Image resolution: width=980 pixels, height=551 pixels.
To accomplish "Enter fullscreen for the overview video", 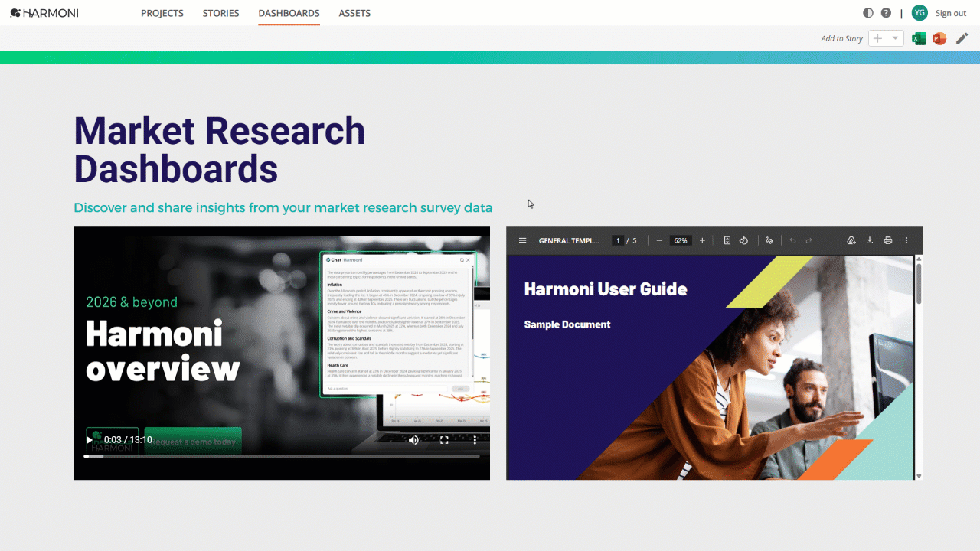I will tap(444, 440).
